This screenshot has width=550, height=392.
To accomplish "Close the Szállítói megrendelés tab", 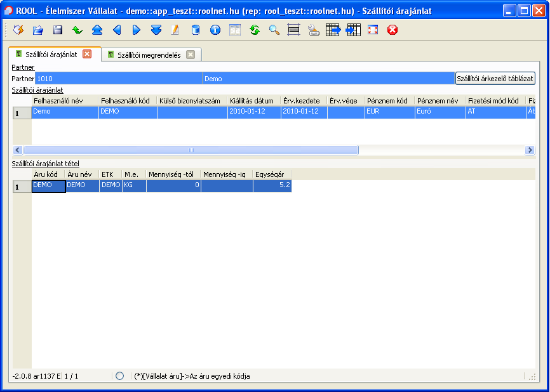I will [191, 55].
